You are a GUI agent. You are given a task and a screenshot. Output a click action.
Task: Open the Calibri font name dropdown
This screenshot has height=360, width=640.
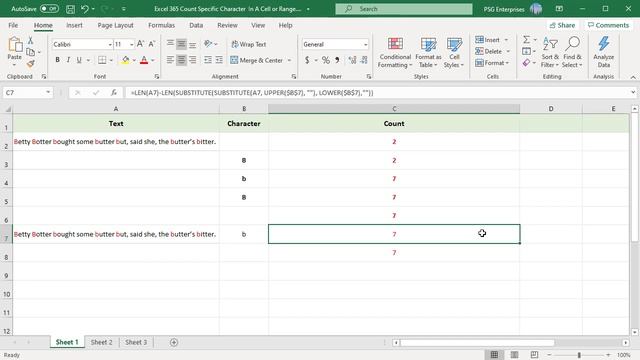(x=110, y=44)
